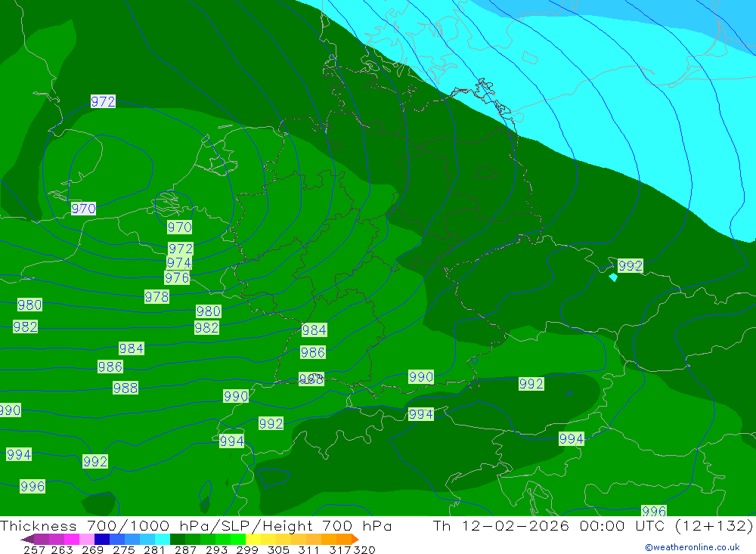Click the '984' label directly above the '986' near map center
Image resolution: width=756 pixels, height=554 pixels.
click(314, 330)
